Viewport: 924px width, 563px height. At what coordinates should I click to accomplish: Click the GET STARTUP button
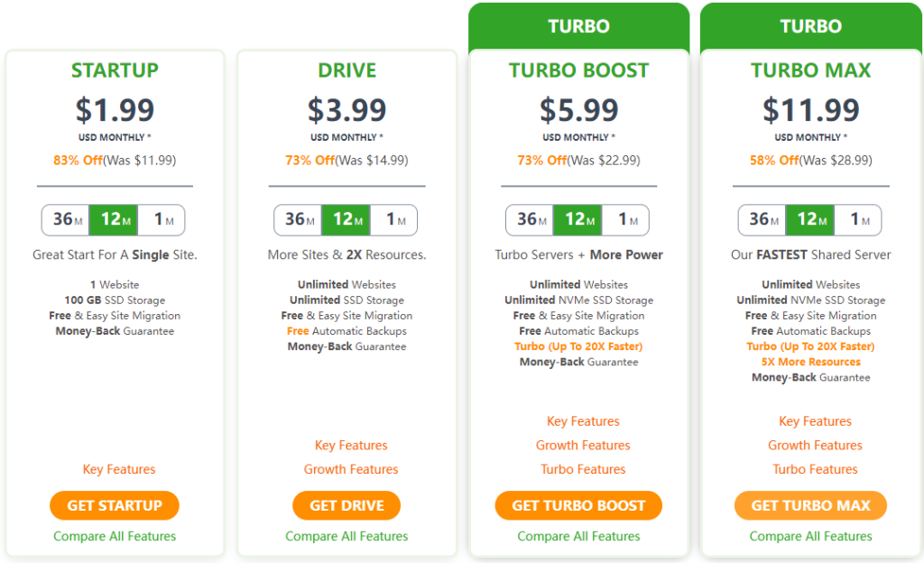pyautogui.click(x=115, y=505)
